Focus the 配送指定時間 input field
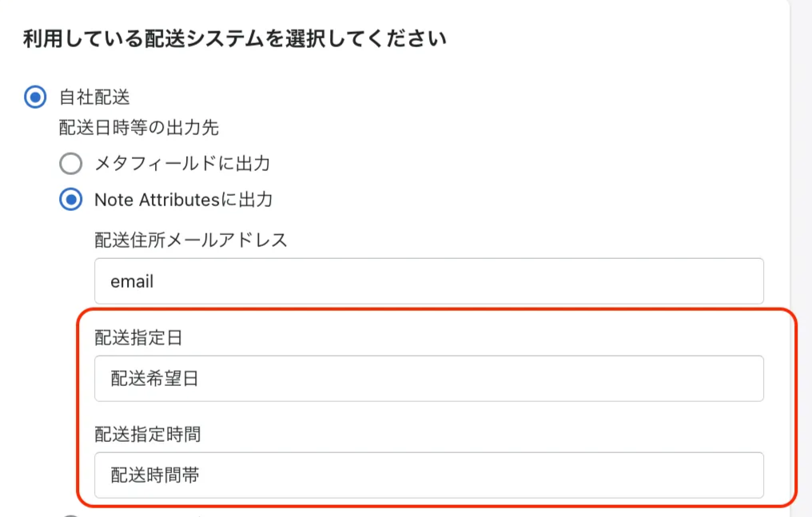812x517 pixels. click(x=428, y=475)
